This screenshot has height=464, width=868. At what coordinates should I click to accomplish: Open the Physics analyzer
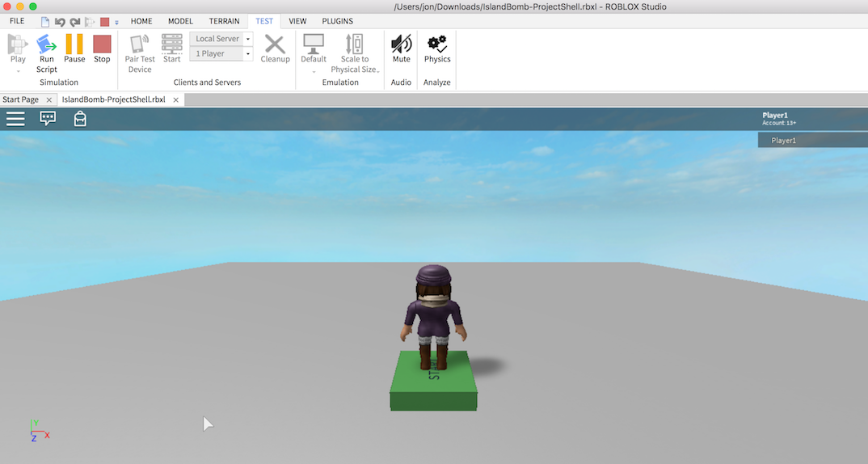coord(437,44)
